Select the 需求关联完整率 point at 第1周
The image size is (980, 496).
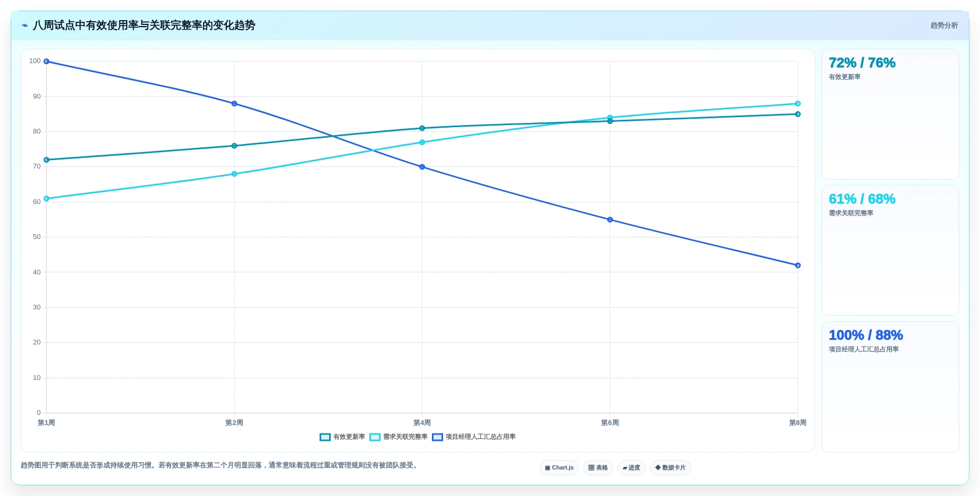click(47, 199)
